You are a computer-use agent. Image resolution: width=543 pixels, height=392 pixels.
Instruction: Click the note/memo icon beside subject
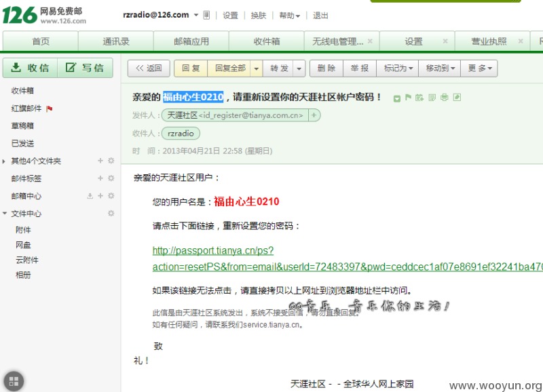pyautogui.click(x=432, y=98)
